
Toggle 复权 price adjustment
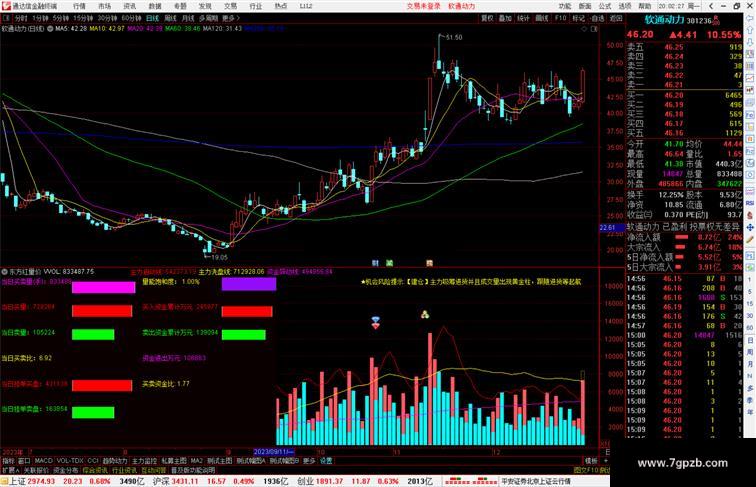click(x=487, y=18)
